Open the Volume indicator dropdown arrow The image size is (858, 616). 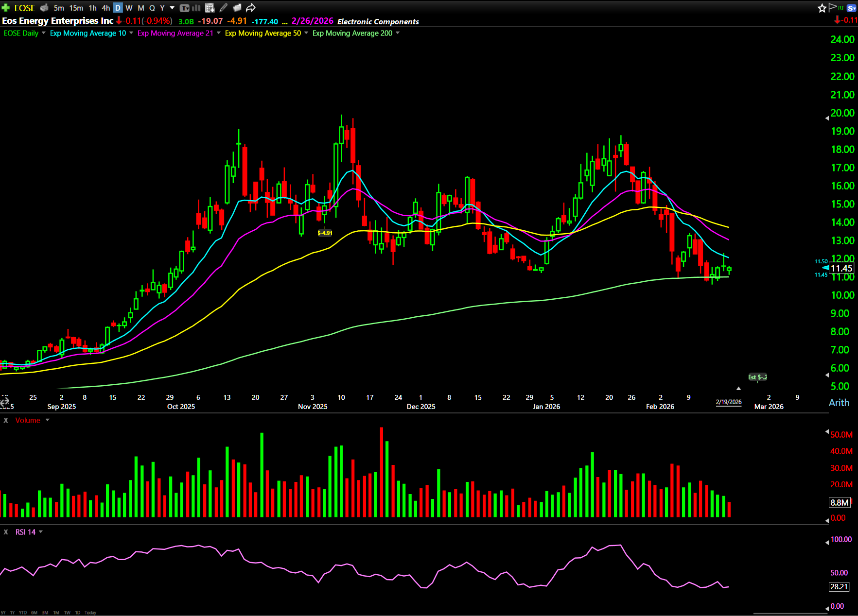(x=48, y=420)
